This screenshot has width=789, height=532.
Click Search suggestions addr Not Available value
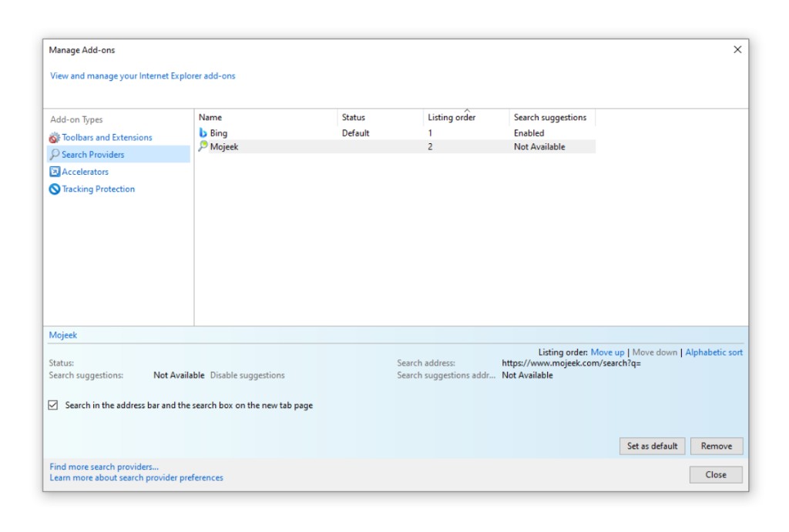coord(527,375)
